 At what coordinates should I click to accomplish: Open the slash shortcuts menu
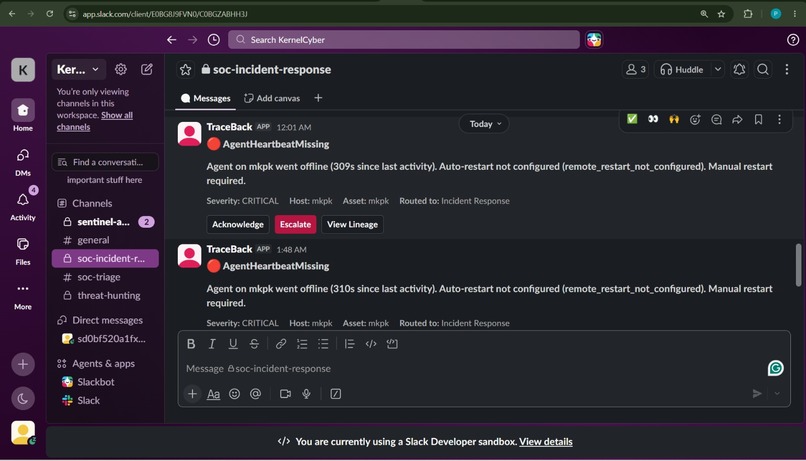click(336, 394)
